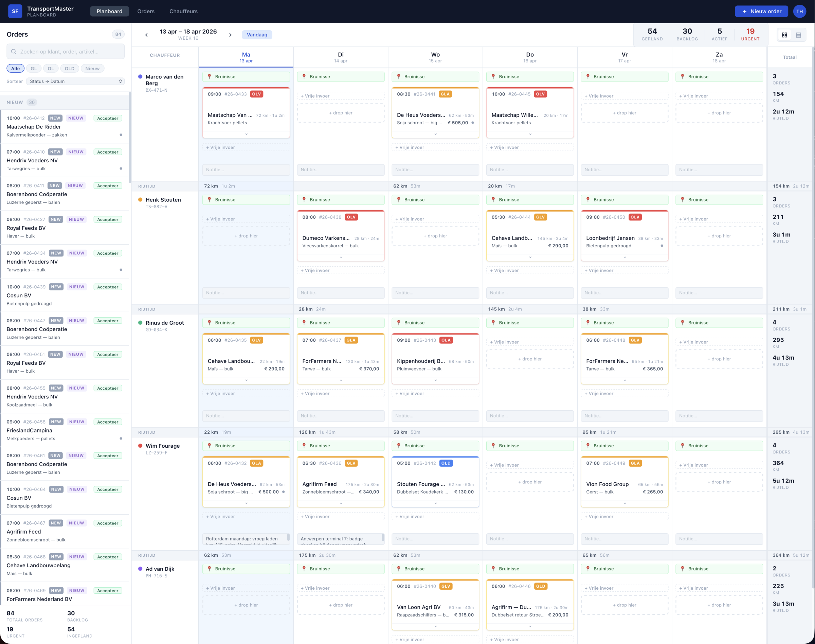The width and height of the screenshot is (815, 644).
Task: Go to previous week arrow
Action: coord(146,35)
